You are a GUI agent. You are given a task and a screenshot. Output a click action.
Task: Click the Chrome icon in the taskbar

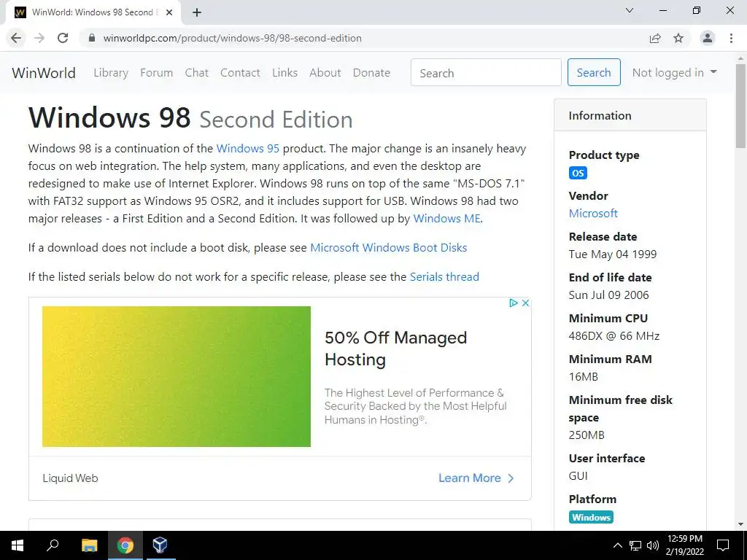click(x=125, y=545)
